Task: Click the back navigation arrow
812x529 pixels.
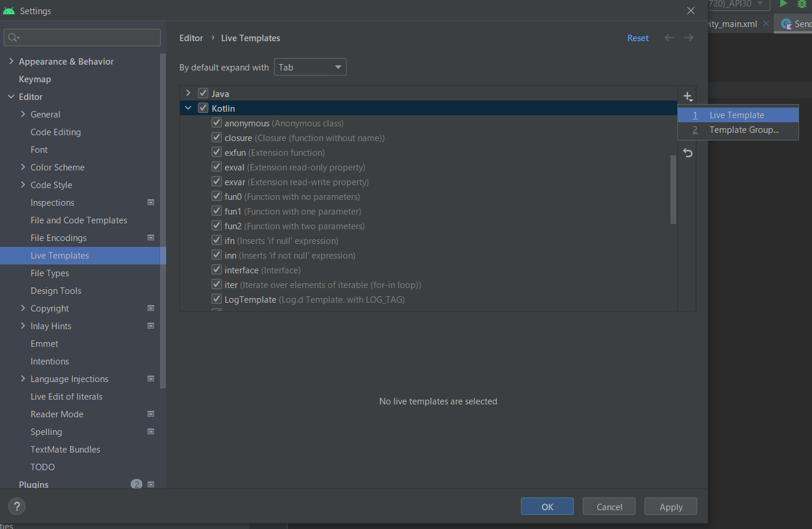Action: pyautogui.click(x=669, y=38)
